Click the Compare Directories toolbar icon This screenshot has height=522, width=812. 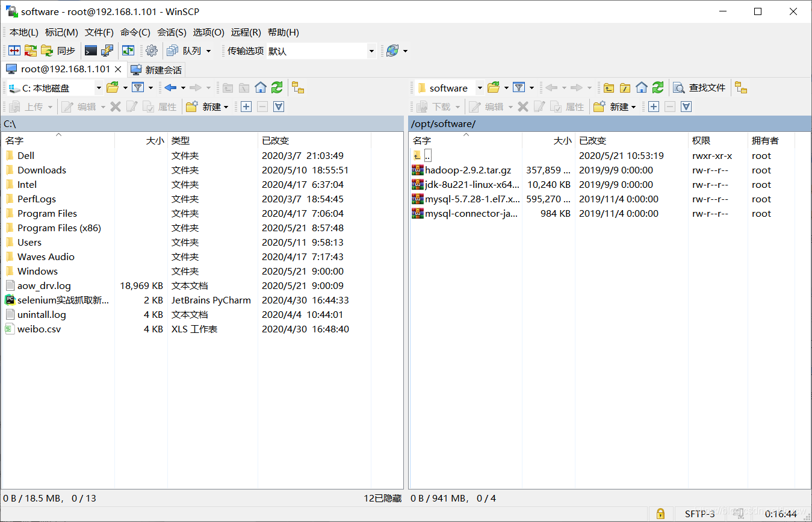click(14, 51)
